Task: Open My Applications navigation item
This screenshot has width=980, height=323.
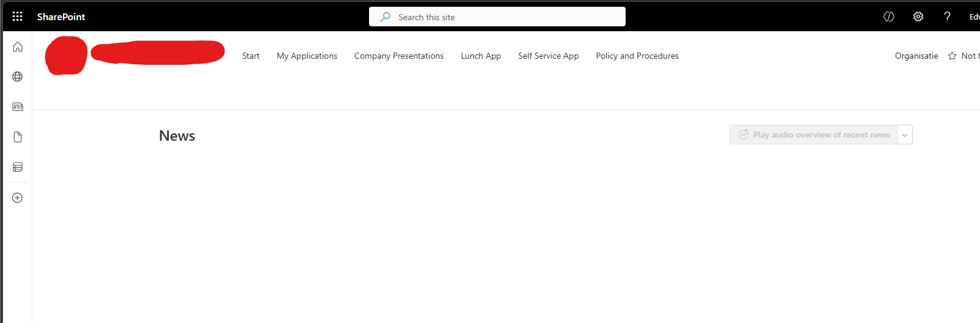Action: coord(307,56)
